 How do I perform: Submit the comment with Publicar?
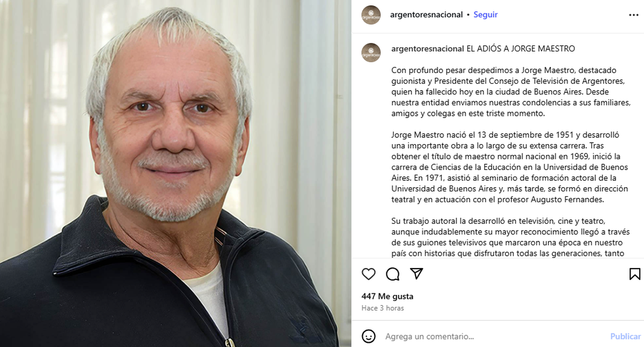(x=625, y=336)
